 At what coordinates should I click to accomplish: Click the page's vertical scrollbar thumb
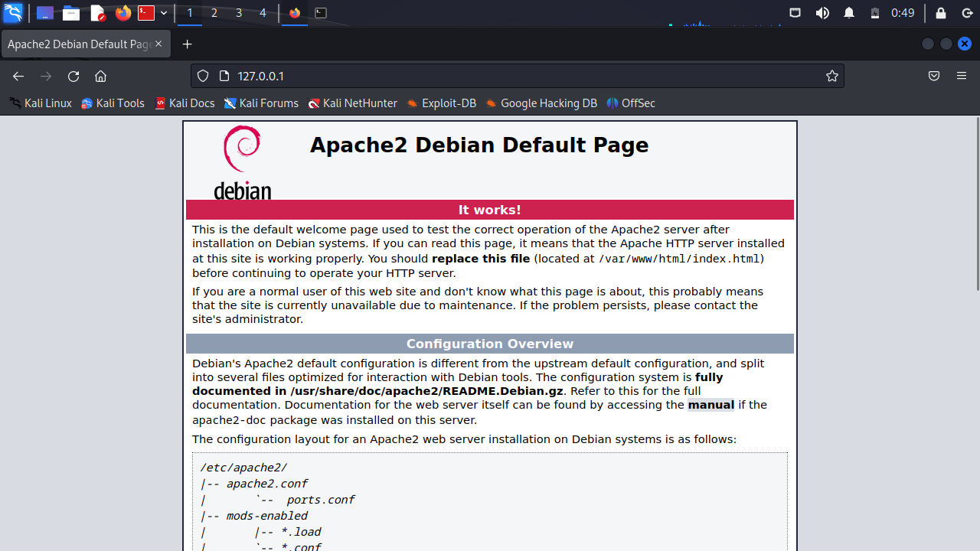point(977,204)
